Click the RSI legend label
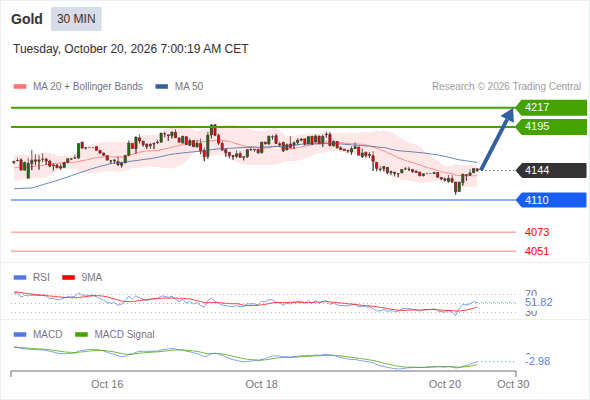This screenshot has height=400, width=590. tap(41, 278)
